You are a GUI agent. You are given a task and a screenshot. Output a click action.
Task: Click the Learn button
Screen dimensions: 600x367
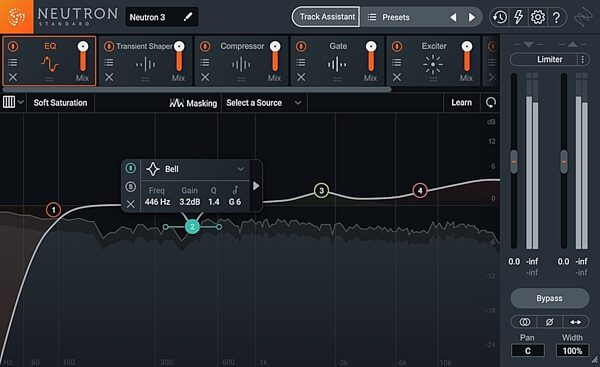click(x=461, y=103)
